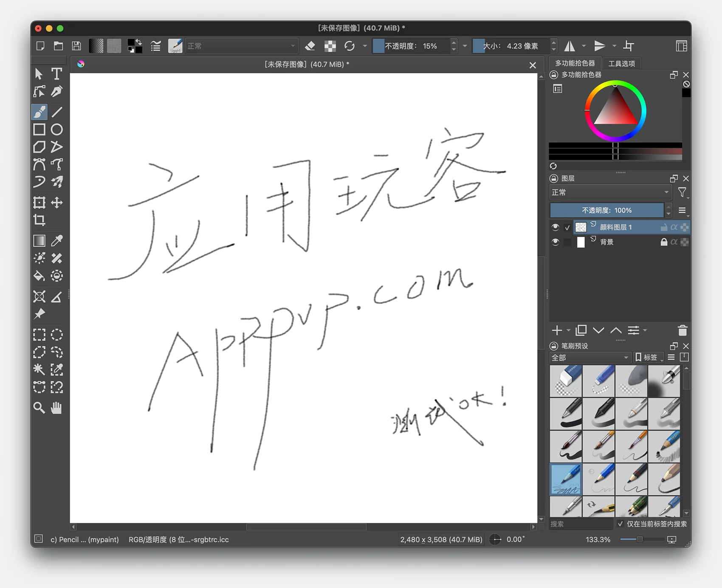Select the Zoom tool

39,408
